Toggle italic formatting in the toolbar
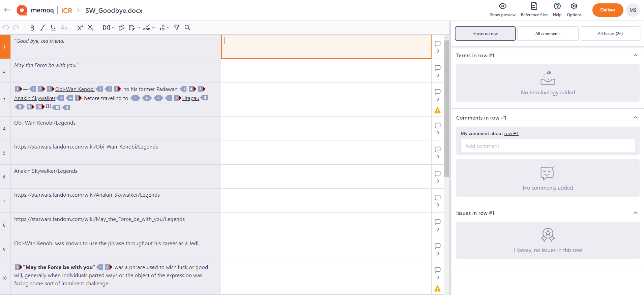Viewport: 644px width, 295px height. 43,28
